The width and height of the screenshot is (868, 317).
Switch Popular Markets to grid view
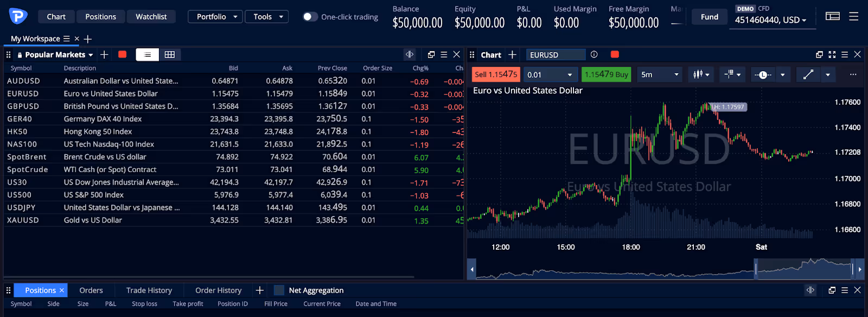click(170, 54)
